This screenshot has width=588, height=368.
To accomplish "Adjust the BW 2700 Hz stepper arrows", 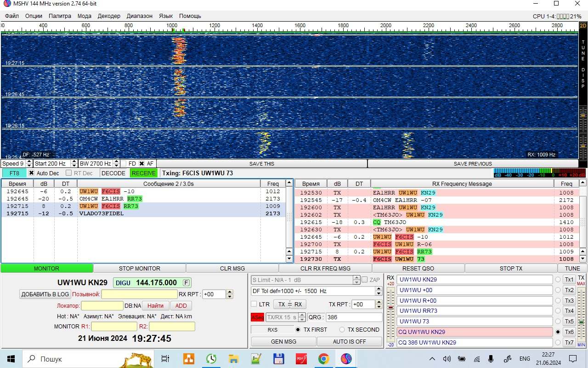I will (x=116, y=163).
